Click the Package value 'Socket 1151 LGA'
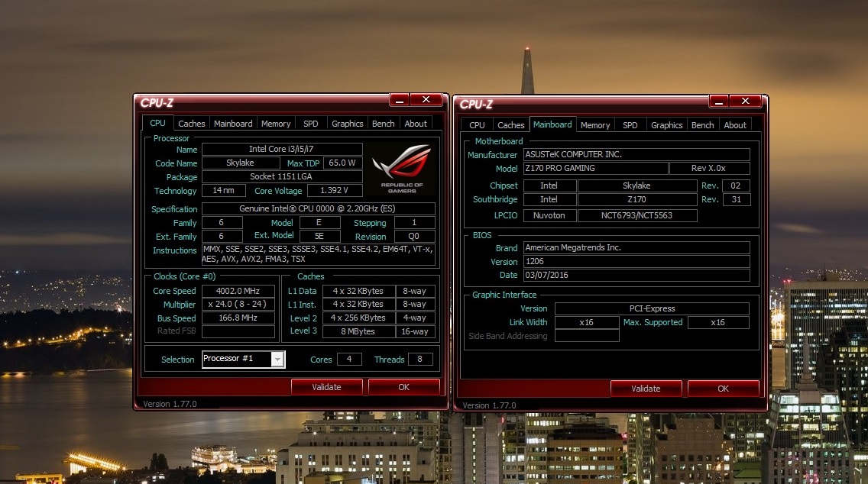Screen dimensions: 868x484 coord(282,177)
